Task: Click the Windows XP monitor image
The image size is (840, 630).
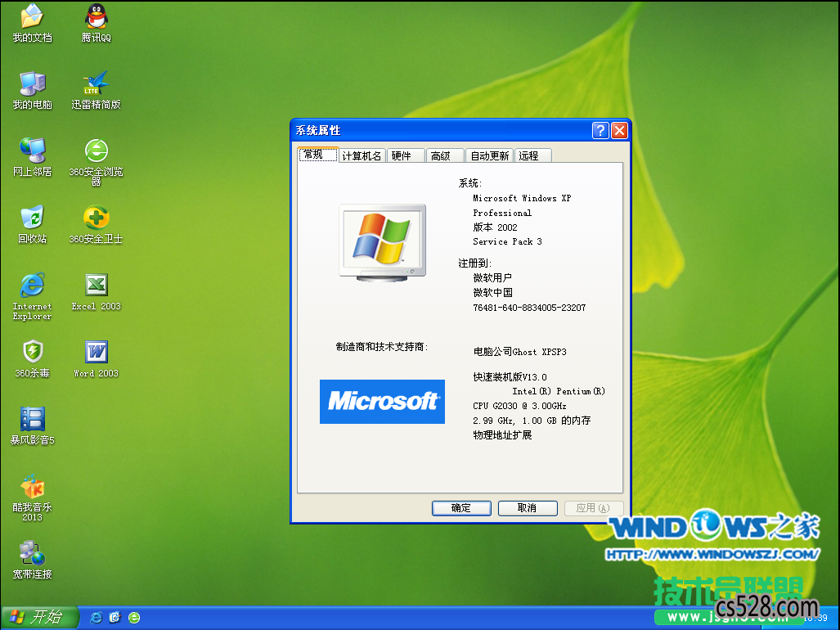Action: coord(383,243)
